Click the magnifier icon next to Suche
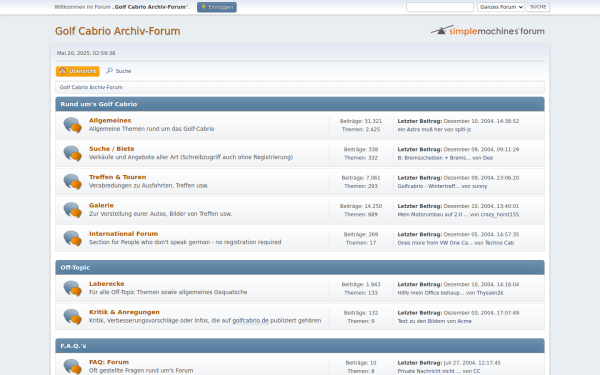Viewport: 600px width, 375px height. tap(109, 71)
